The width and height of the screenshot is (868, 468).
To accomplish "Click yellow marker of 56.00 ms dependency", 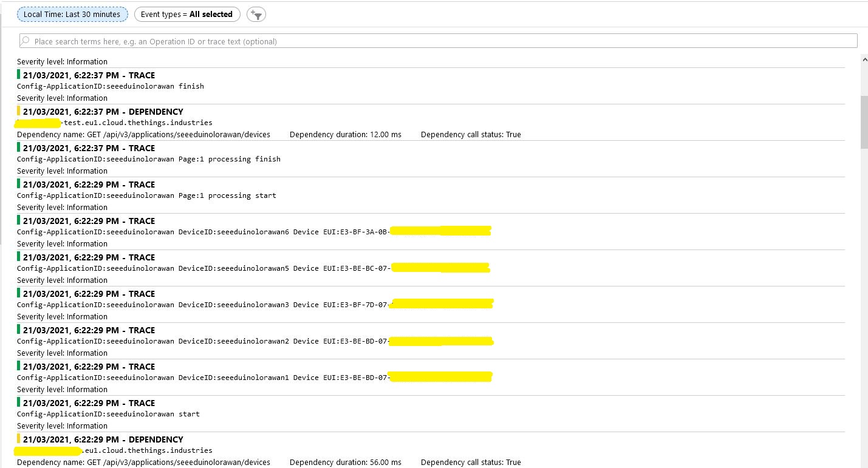I will [x=19, y=439].
